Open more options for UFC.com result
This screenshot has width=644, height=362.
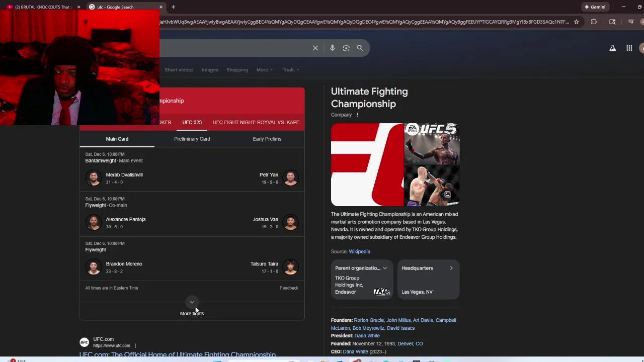point(135,346)
